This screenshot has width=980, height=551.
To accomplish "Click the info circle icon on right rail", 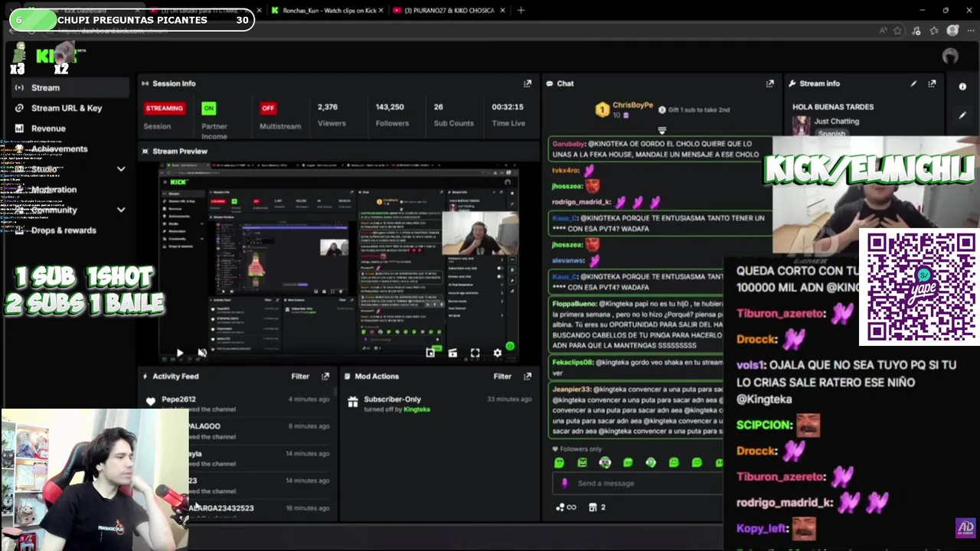I will point(962,86).
